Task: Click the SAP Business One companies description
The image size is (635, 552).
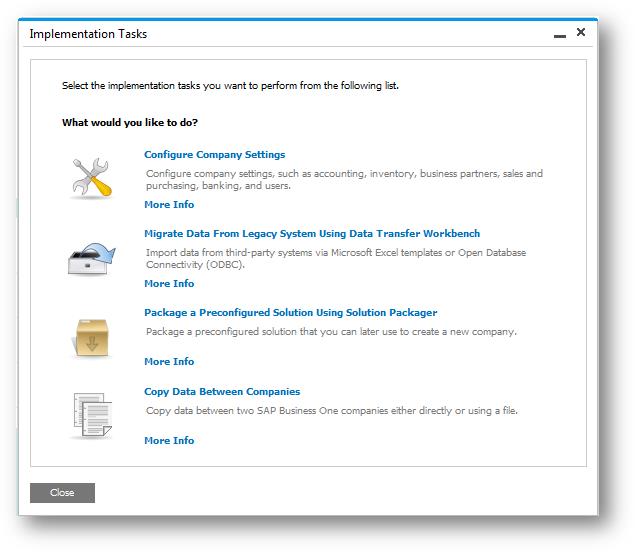Action: (331, 411)
